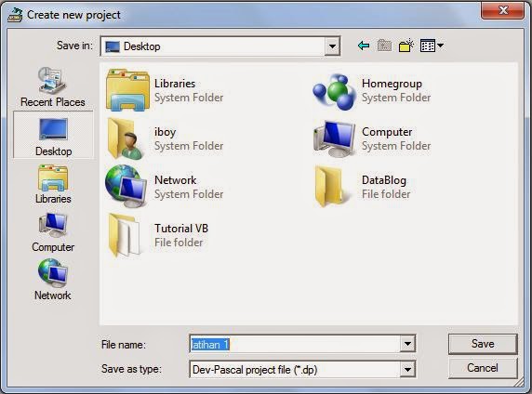Expand the Save as type dropdown arrow

[x=407, y=369]
